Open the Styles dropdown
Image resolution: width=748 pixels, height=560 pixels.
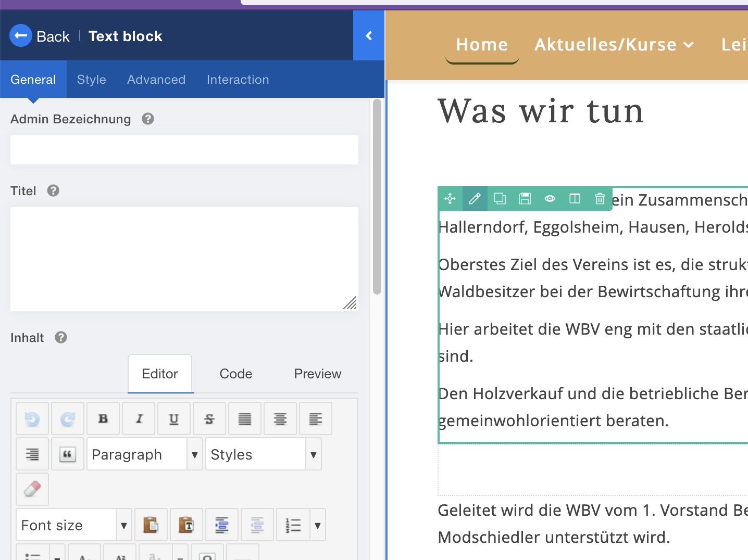point(263,454)
